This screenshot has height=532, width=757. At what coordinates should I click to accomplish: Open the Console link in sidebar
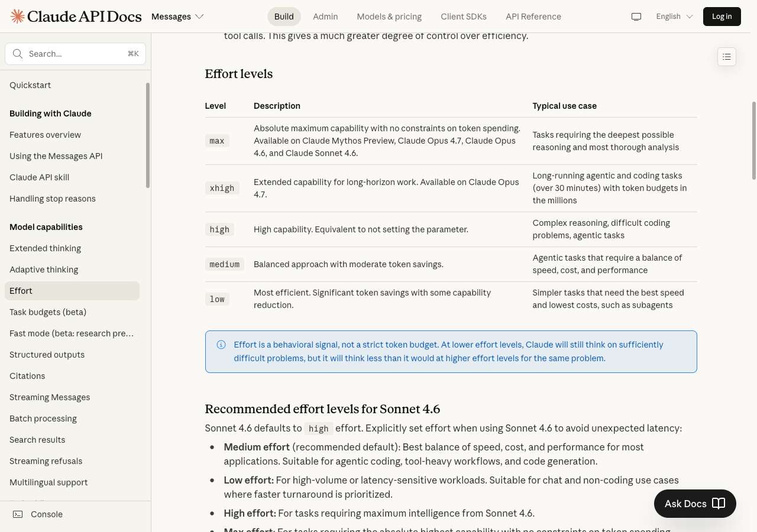coord(47,514)
